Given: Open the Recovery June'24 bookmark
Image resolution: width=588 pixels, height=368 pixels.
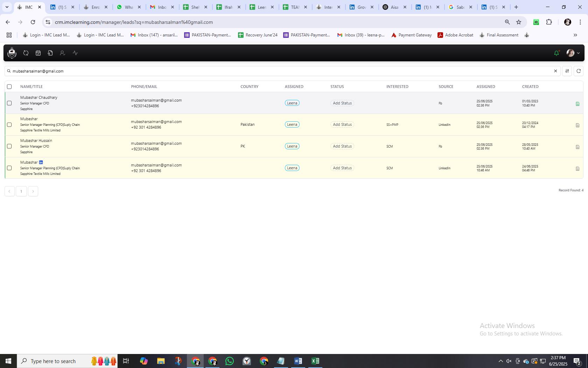Looking at the screenshot, I should [x=258, y=35].
